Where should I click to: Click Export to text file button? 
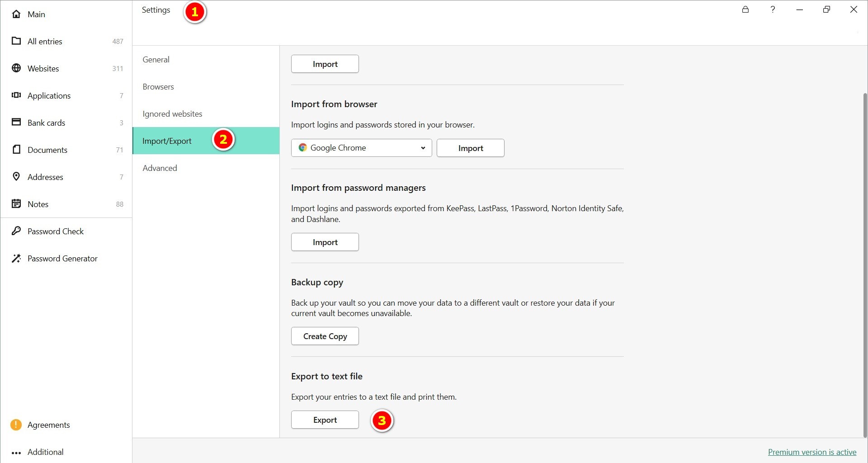325,420
